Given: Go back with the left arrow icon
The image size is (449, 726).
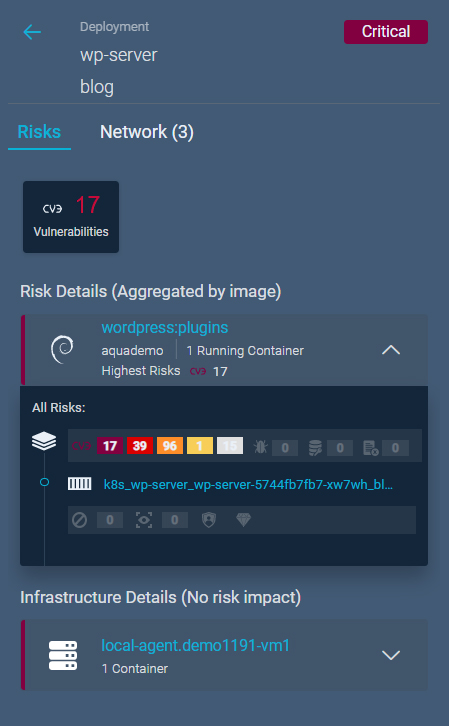Looking at the screenshot, I should 32,32.
